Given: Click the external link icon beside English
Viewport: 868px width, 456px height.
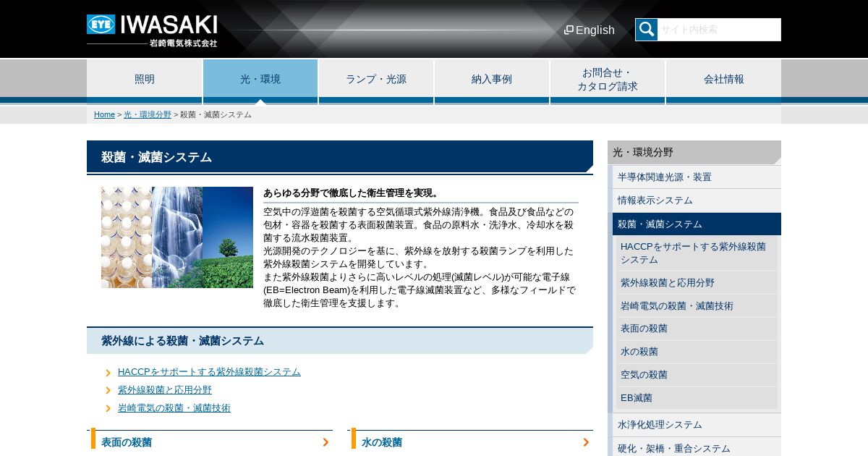Looking at the screenshot, I should [569, 30].
